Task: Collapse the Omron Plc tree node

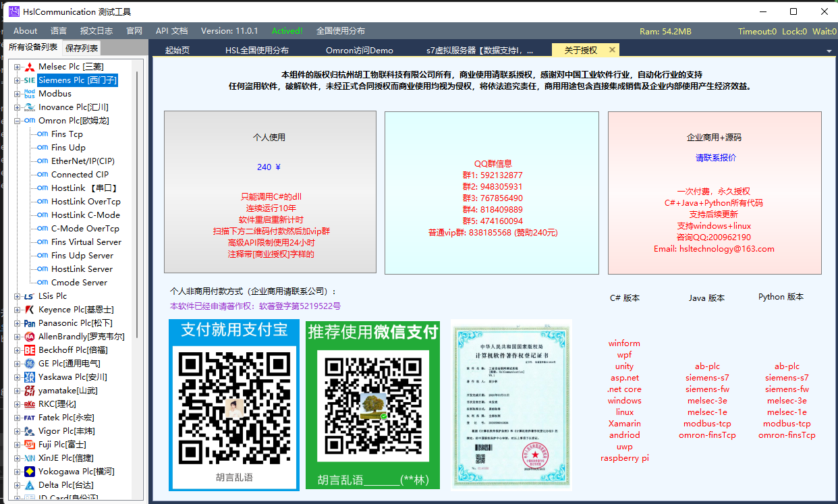Action: click(x=18, y=121)
